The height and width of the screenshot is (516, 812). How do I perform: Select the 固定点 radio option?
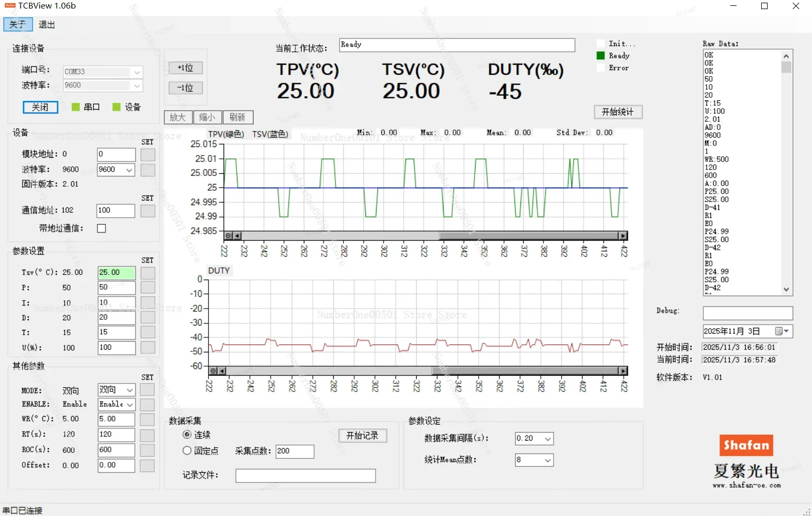click(x=187, y=451)
